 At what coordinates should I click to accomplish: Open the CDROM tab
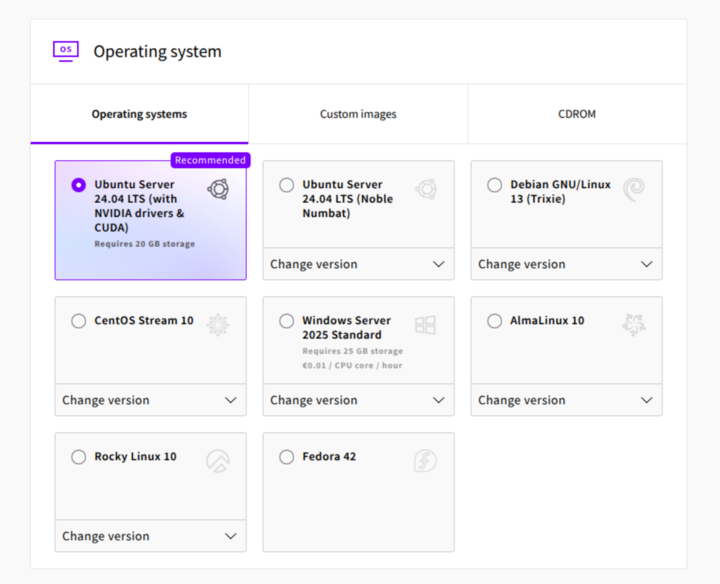[x=577, y=114]
